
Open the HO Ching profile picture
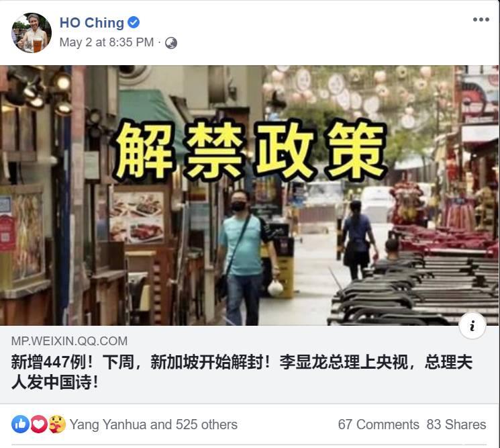[32, 32]
